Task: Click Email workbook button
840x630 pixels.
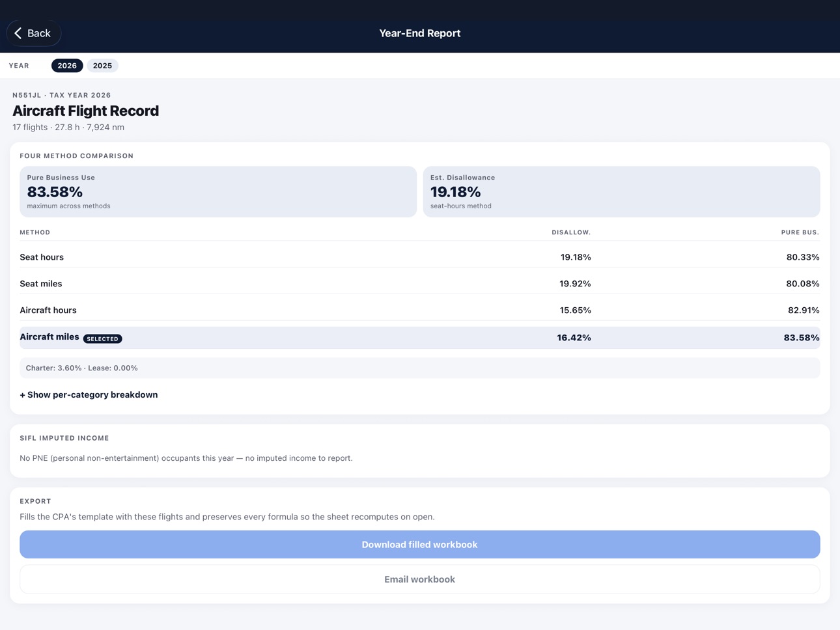Action: pyautogui.click(x=419, y=579)
